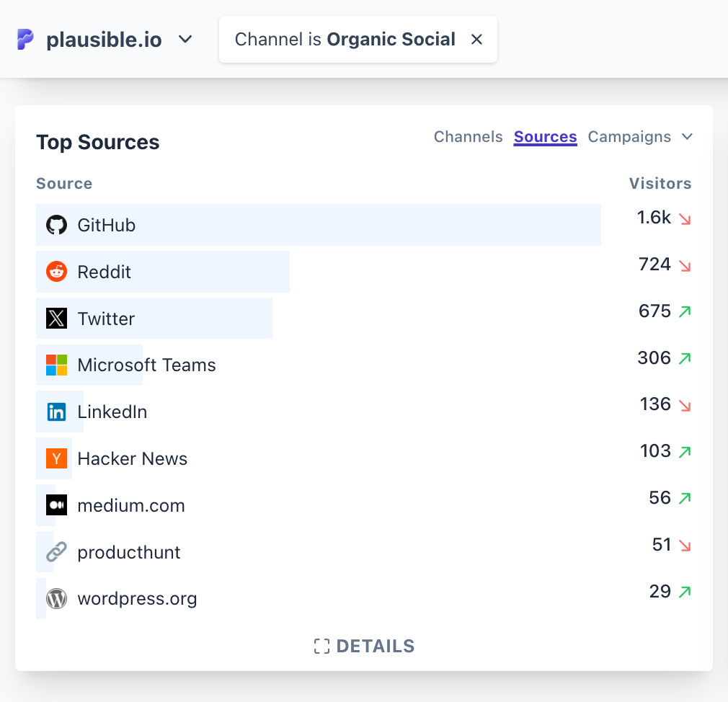Click the GitHub source icon

[x=56, y=224]
